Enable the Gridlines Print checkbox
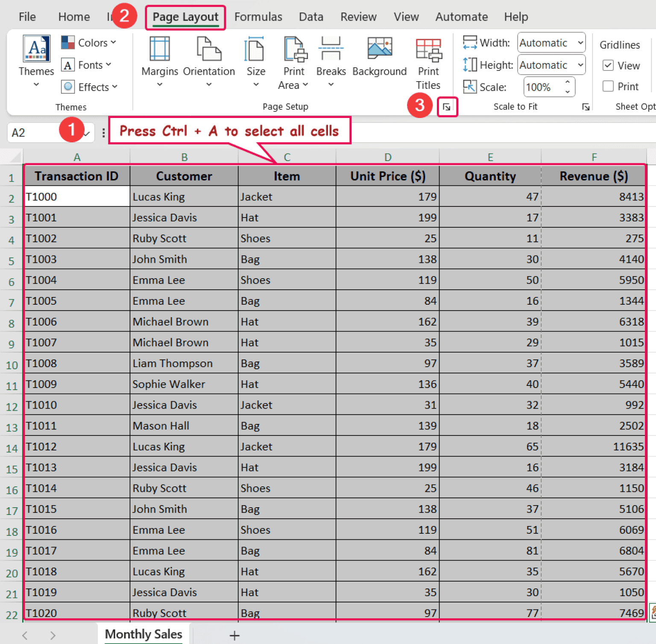Image resolution: width=656 pixels, height=644 pixels. [608, 86]
